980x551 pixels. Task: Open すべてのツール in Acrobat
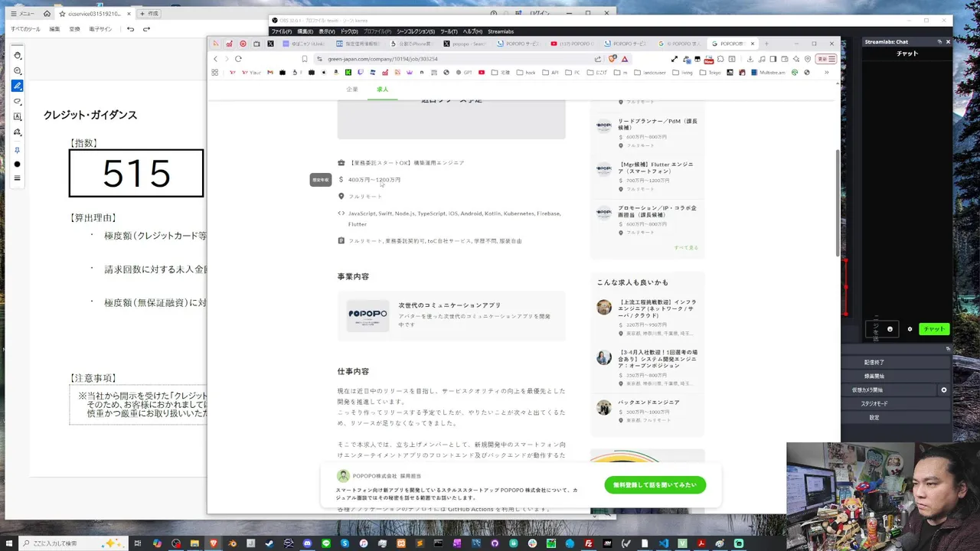pos(25,29)
